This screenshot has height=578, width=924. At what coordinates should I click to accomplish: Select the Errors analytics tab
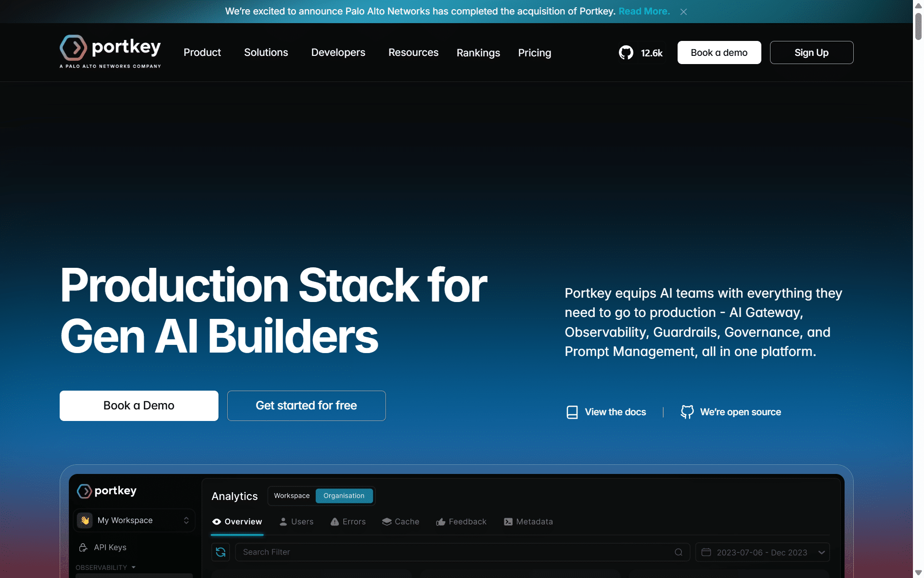pos(348,522)
